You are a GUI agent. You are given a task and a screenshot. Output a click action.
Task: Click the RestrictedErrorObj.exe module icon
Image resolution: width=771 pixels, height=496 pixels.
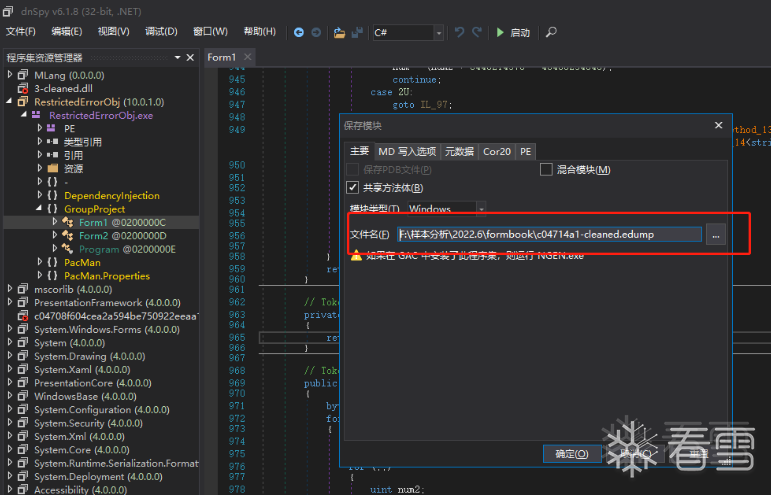(x=36, y=115)
